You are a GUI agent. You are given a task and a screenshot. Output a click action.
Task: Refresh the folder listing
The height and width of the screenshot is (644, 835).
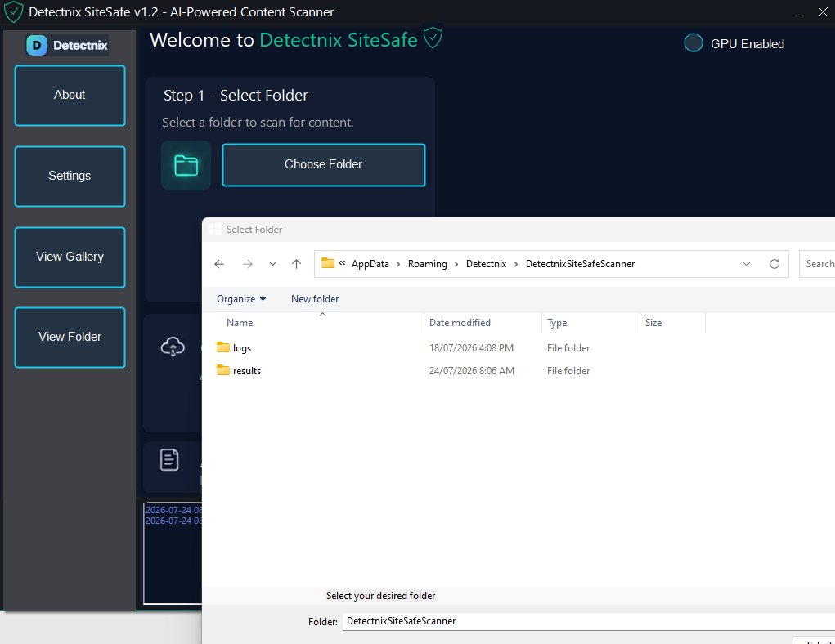click(x=774, y=264)
